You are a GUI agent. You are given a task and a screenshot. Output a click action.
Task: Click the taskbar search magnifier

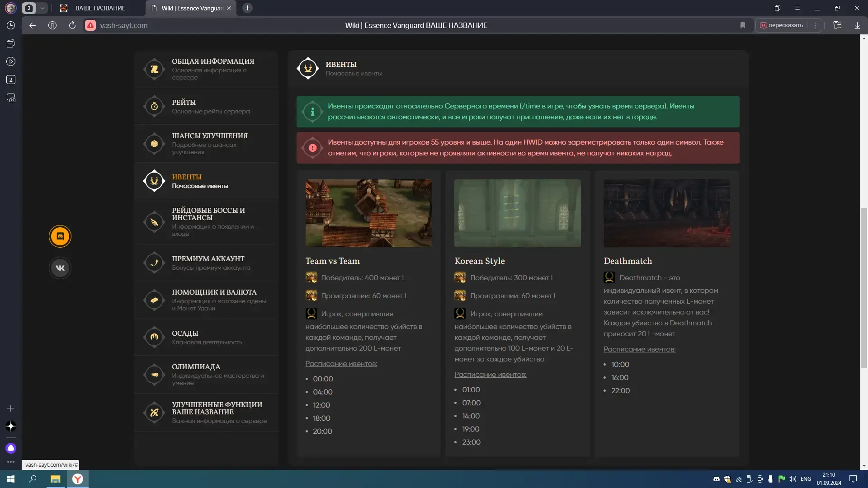pos(33,479)
